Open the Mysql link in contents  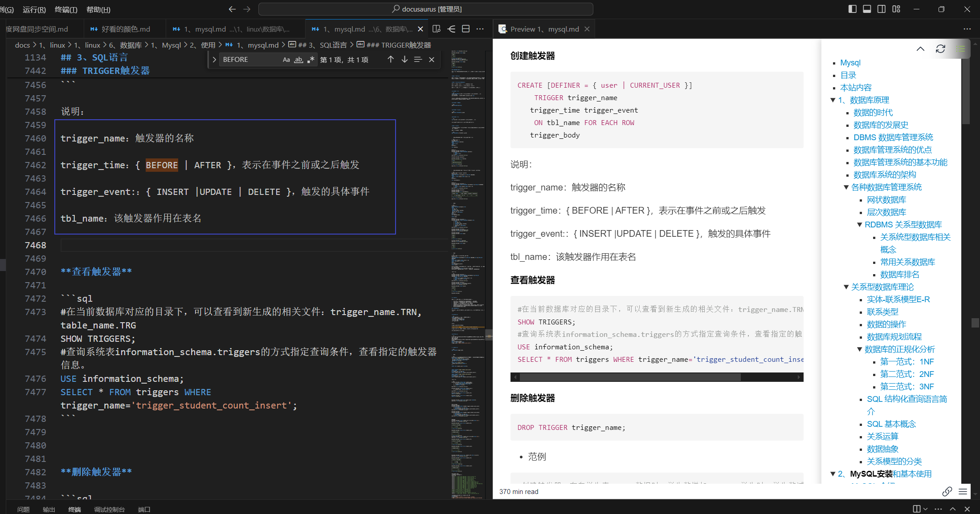[850, 63]
